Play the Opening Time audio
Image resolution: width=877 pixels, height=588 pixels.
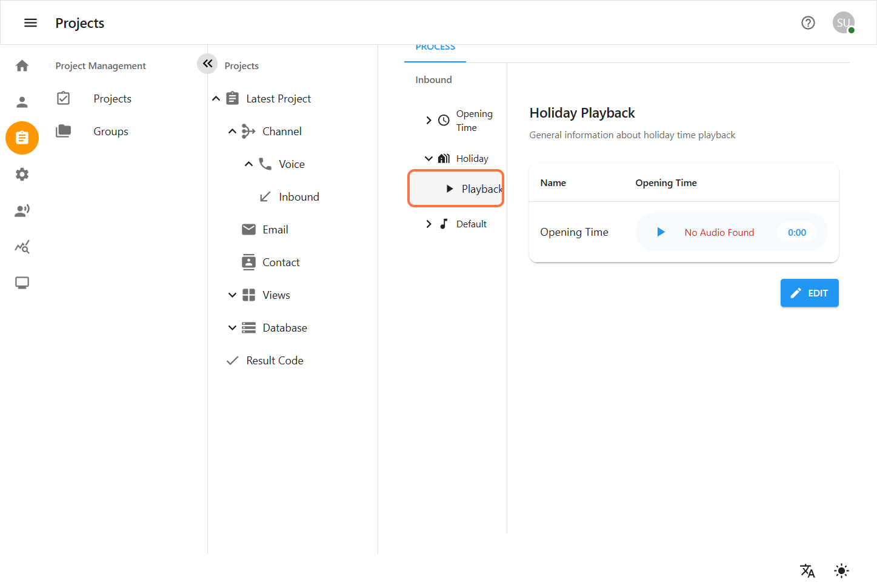(x=661, y=232)
